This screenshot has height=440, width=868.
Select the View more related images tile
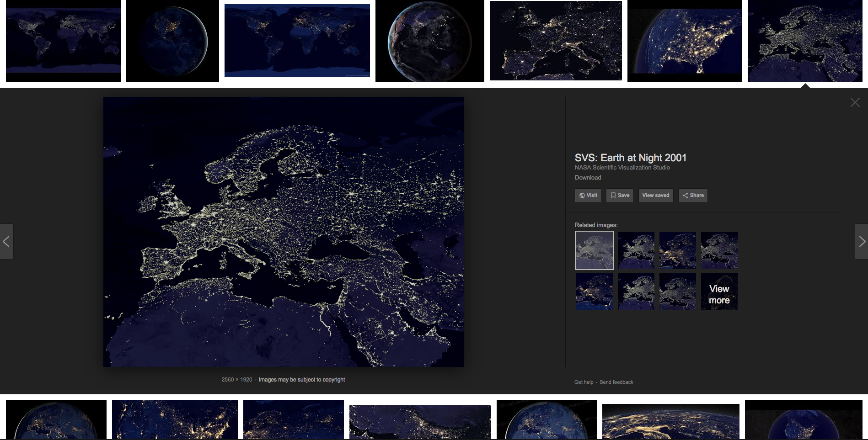click(x=719, y=292)
